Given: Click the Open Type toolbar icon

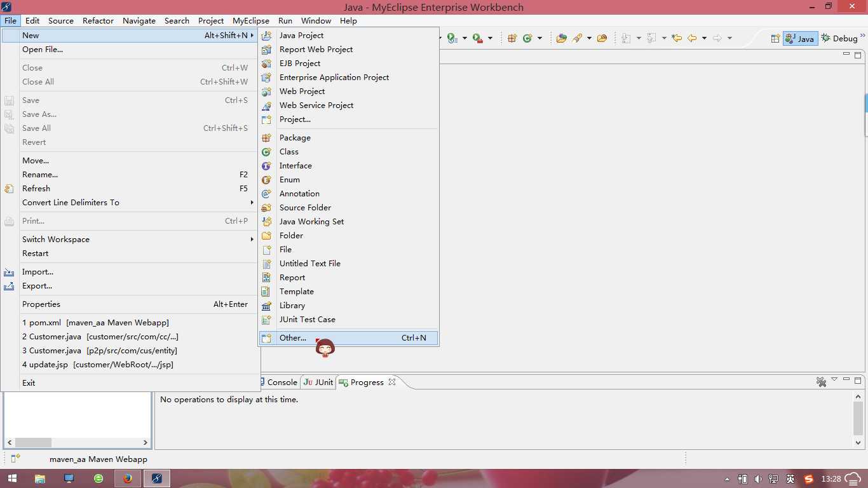Looking at the screenshot, I should click(561, 38).
